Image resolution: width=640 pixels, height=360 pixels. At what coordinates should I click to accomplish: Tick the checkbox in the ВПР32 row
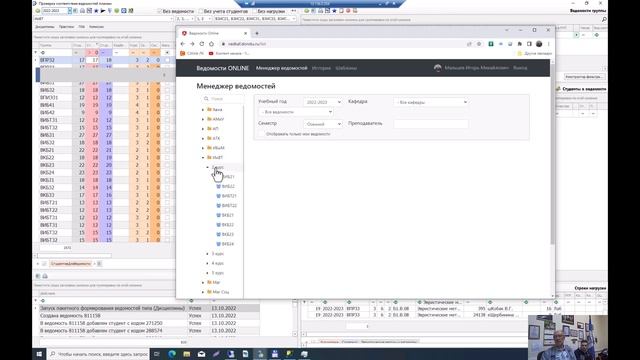coord(167,60)
